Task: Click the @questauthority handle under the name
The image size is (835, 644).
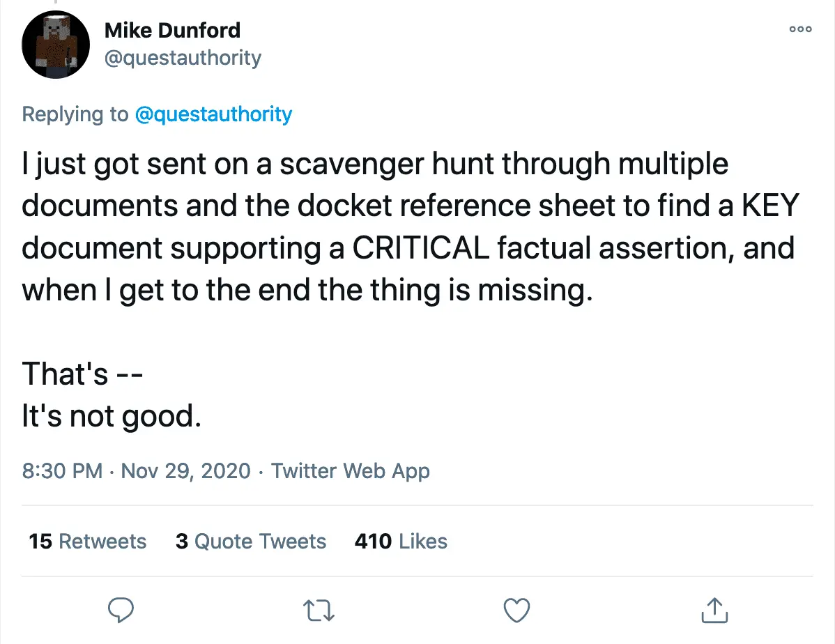Action: [x=182, y=57]
